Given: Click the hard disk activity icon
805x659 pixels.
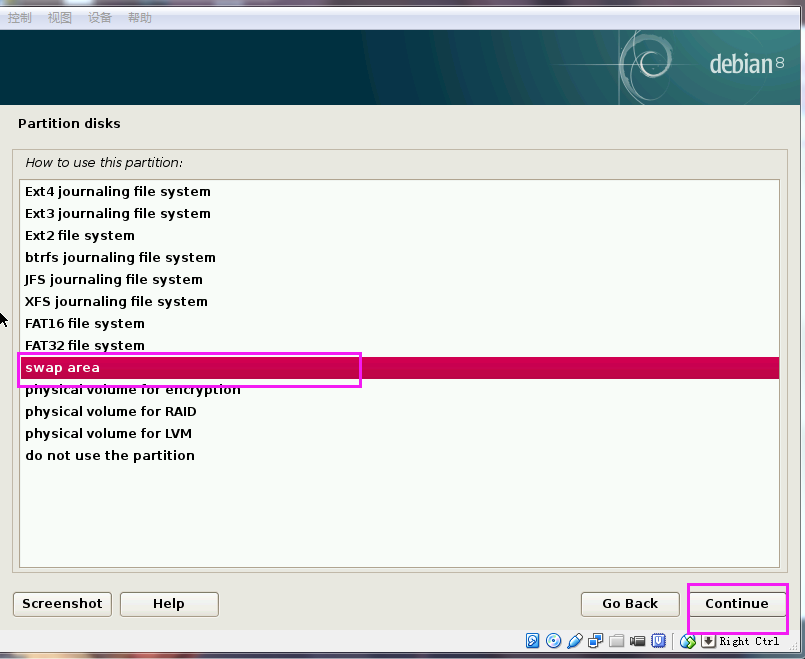Looking at the screenshot, I should coord(533,641).
